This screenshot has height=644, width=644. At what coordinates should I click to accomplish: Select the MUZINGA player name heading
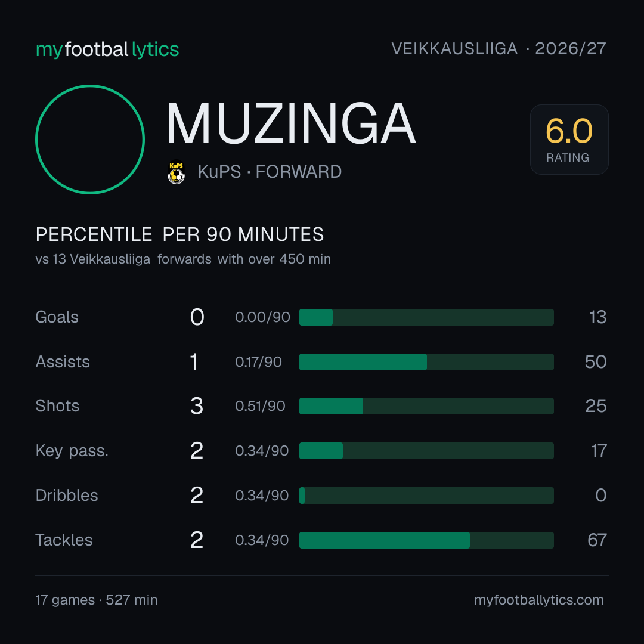click(x=291, y=123)
